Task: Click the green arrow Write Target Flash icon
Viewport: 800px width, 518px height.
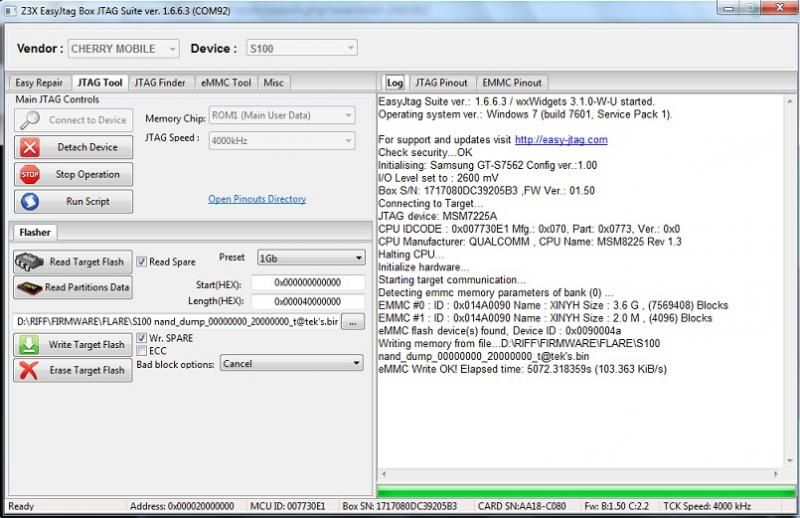Action: click(31, 345)
